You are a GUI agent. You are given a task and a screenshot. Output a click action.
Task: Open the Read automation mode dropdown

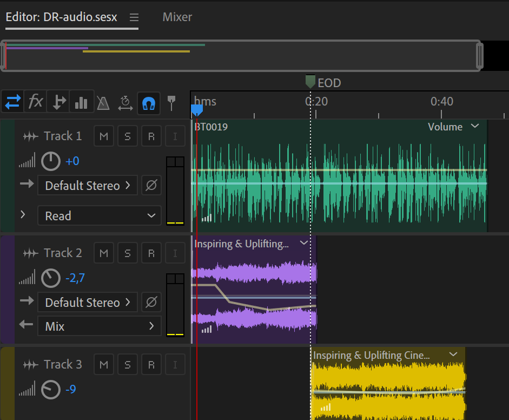point(100,216)
